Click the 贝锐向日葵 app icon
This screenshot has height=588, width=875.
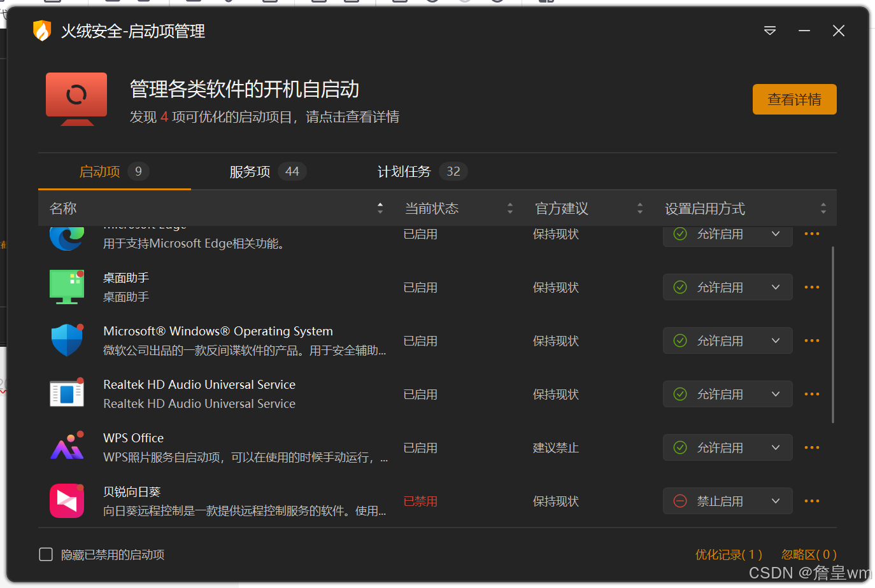click(67, 501)
